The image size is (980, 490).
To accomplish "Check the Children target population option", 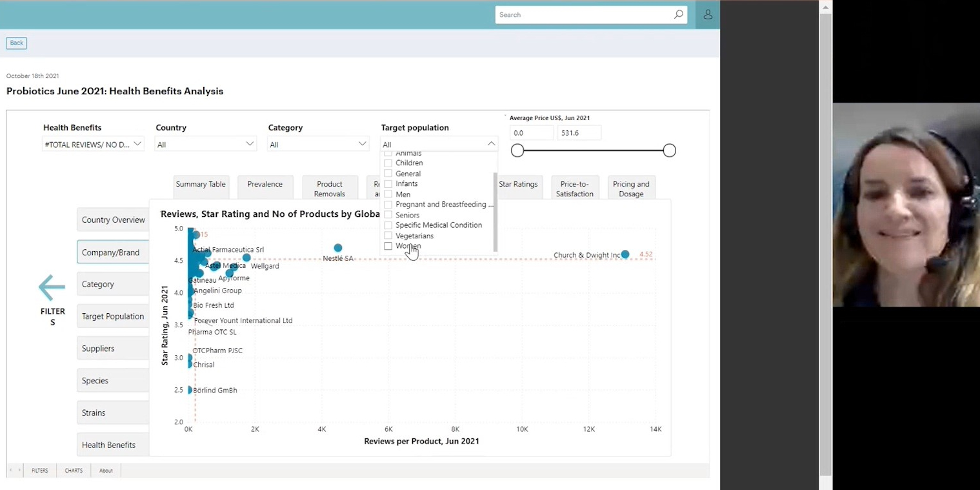I will point(388,163).
